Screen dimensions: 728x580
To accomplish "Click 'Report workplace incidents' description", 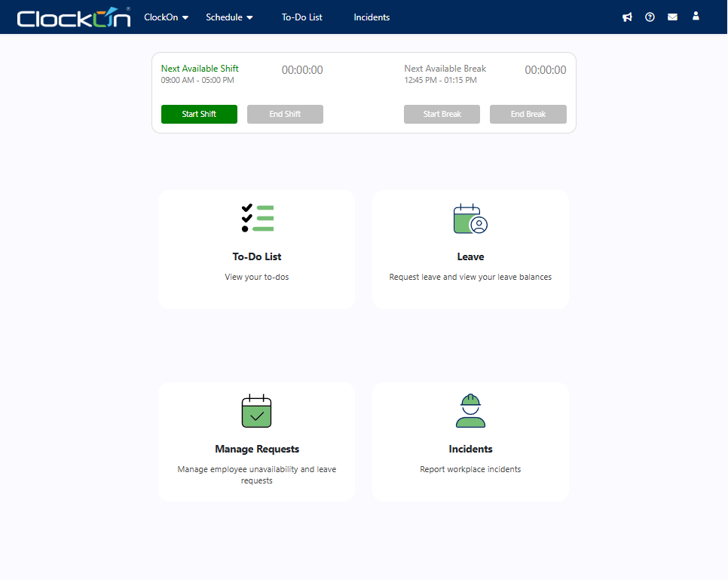I will pos(470,469).
